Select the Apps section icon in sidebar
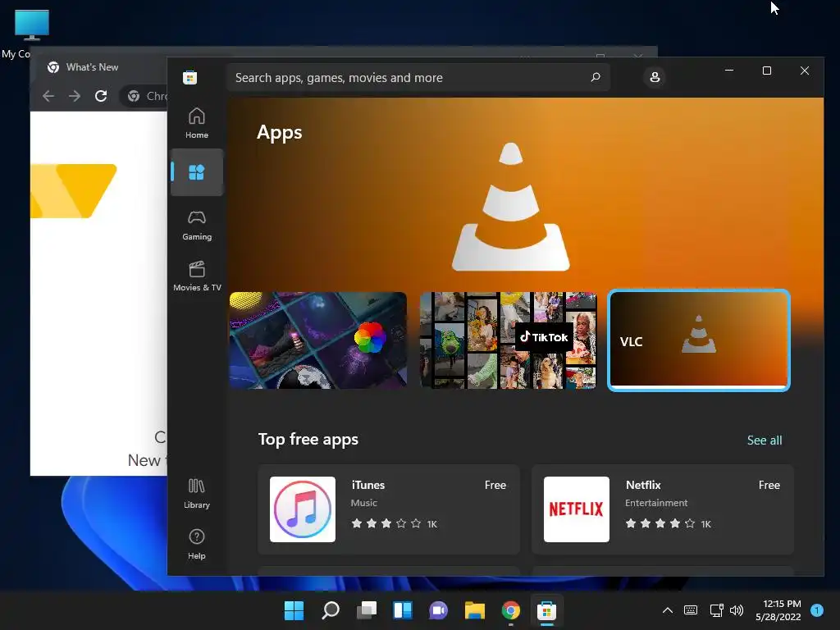 (197, 172)
